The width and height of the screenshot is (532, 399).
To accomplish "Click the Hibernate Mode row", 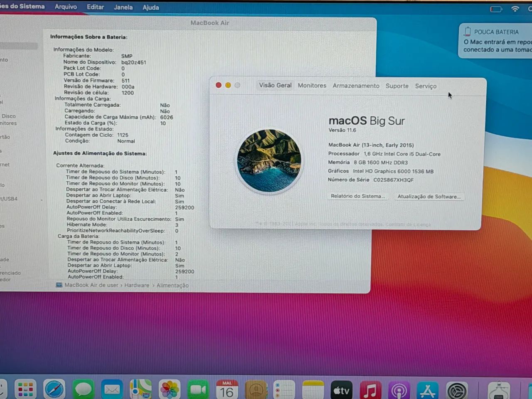I will tap(123, 225).
